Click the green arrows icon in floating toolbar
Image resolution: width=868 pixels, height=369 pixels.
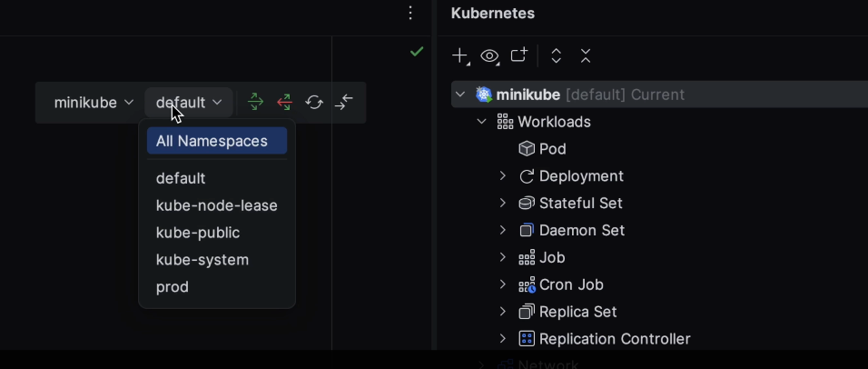[255, 103]
